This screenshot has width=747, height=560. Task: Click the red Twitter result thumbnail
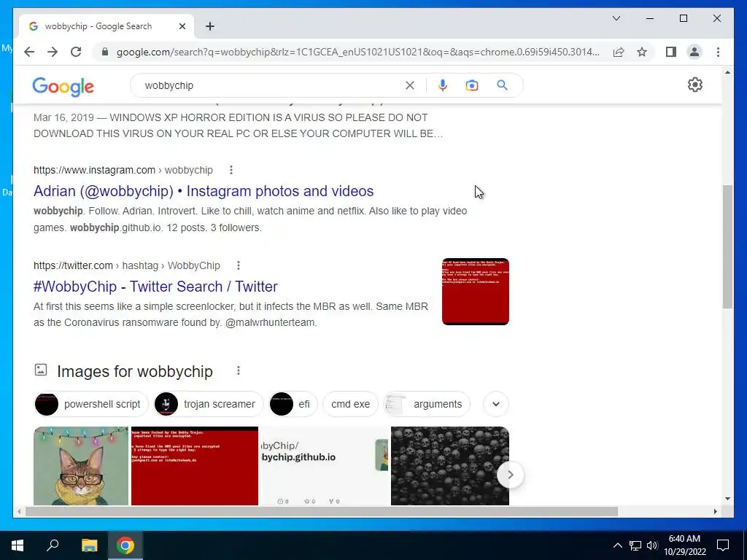pos(476,292)
